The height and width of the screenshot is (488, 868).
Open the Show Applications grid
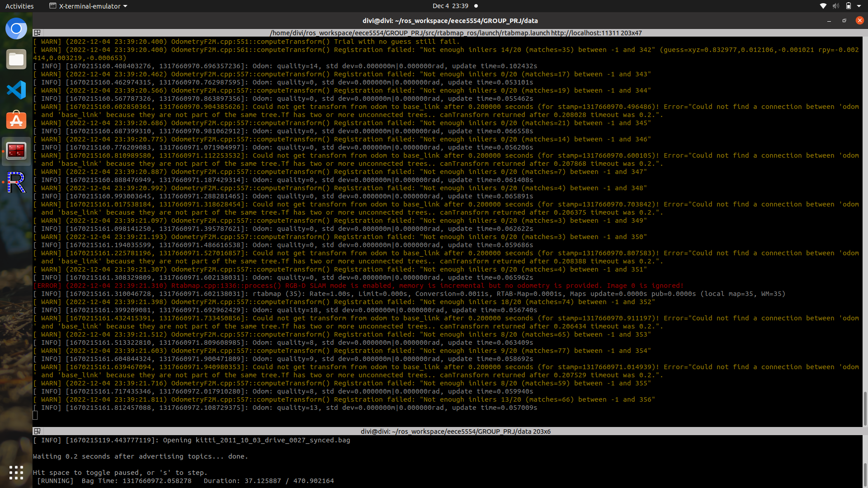(16, 473)
